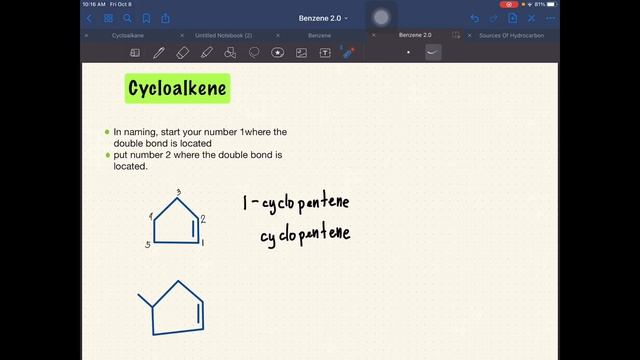Image resolution: width=640 pixels, height=360 pixels.
Task: Select the Lasso tool
Action: [x=254, y=53]
